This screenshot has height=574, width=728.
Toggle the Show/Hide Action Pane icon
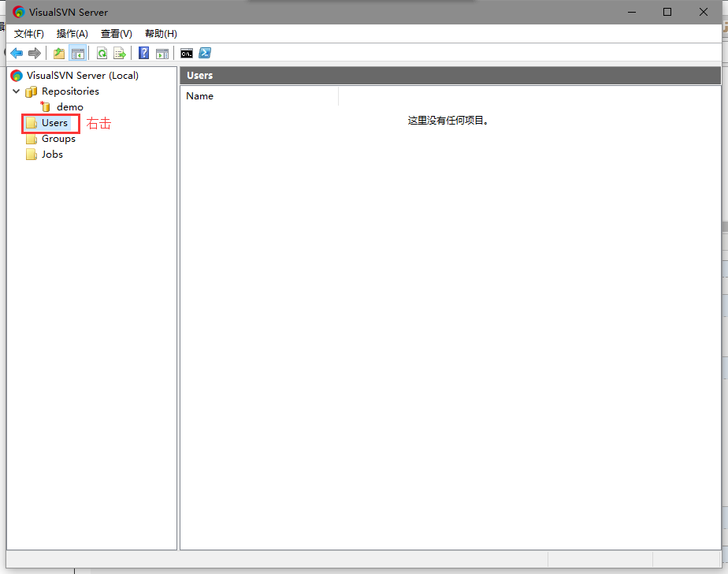coord(162,54)
